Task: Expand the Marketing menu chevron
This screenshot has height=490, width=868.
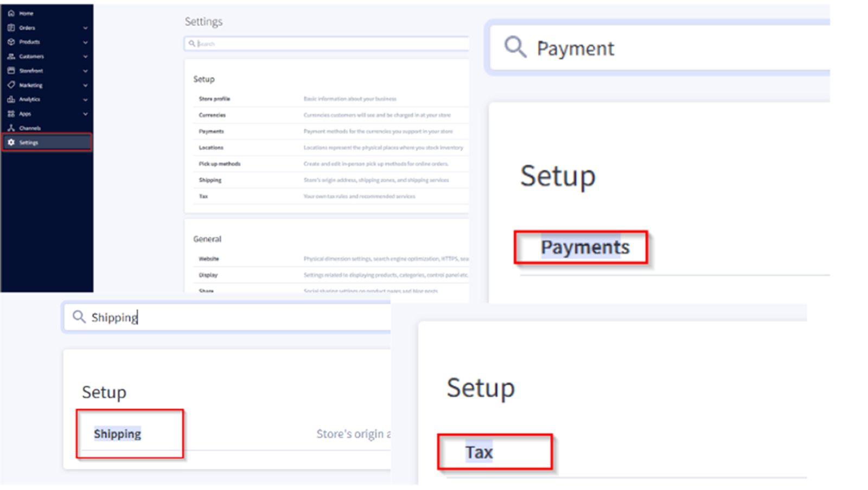Action: click(85, 85)
